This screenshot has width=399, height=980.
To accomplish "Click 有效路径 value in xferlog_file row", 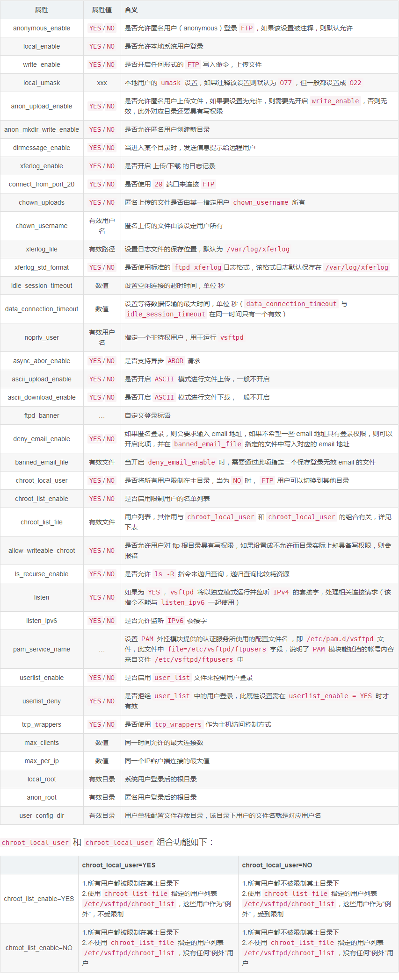I will click(x=102, y=249).
